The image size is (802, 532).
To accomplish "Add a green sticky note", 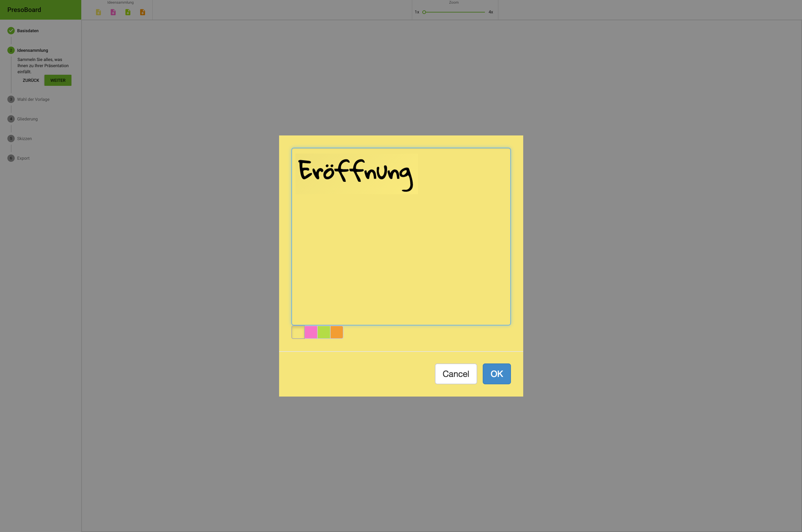I will [x=128, y=12].
